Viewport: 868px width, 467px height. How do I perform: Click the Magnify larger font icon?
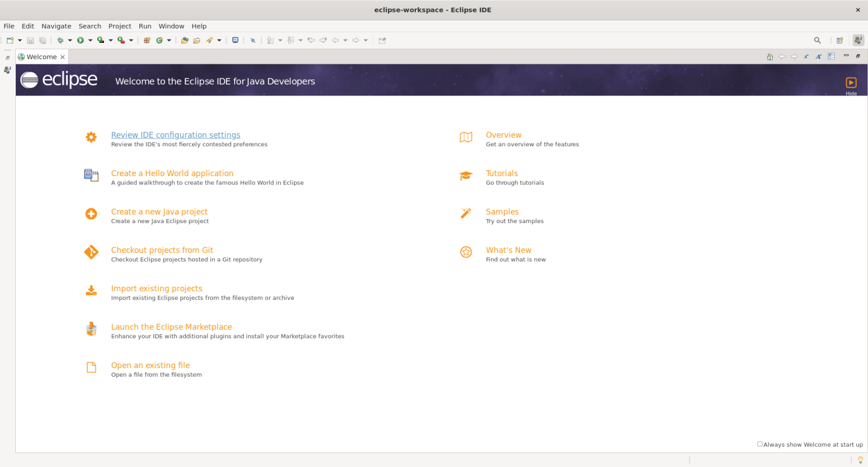[x=818, y=56]
